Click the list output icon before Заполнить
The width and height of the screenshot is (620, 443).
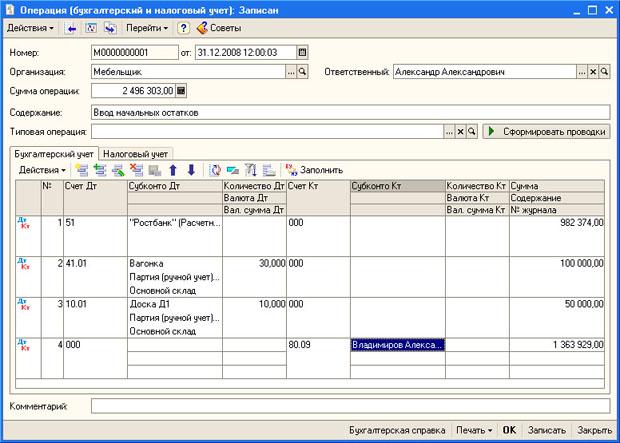(x=269, y=170)
